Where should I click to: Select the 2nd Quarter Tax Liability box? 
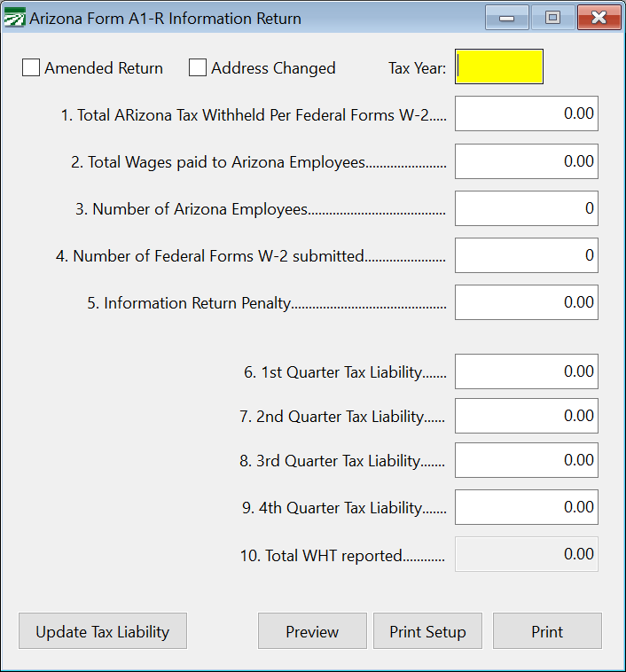pos(526,416)
